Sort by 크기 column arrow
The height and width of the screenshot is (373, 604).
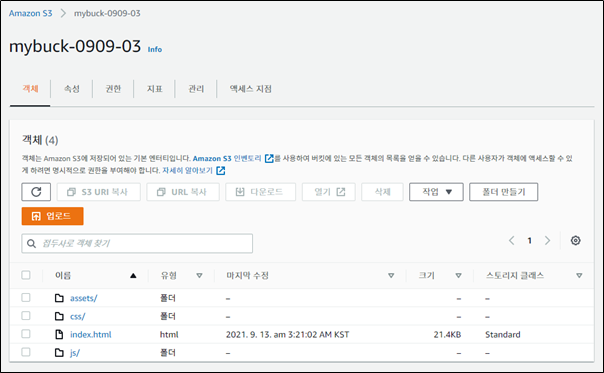point(458,276)
